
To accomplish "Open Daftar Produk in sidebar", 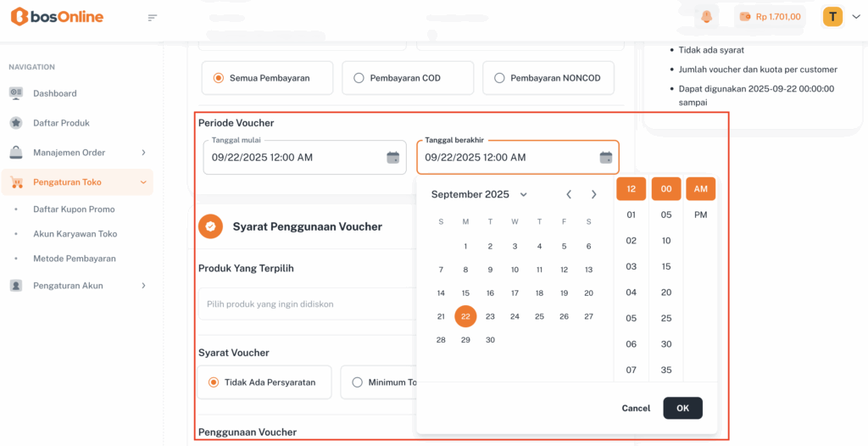I will point(61,123).
